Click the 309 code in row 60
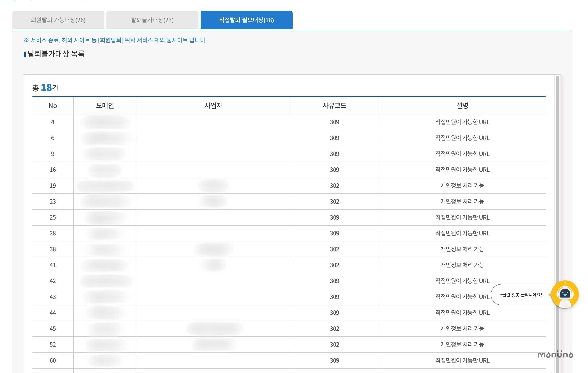 click(x=335, y=360)
